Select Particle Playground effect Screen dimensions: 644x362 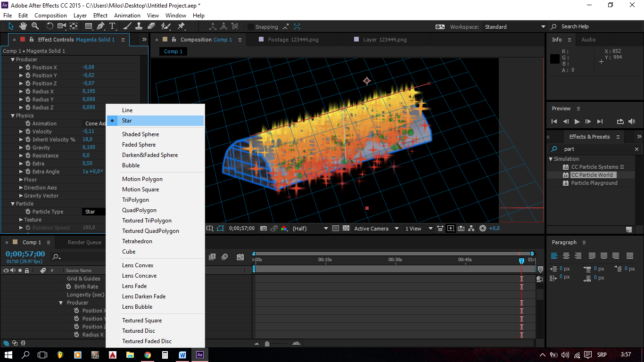click(x=594, y=183)
